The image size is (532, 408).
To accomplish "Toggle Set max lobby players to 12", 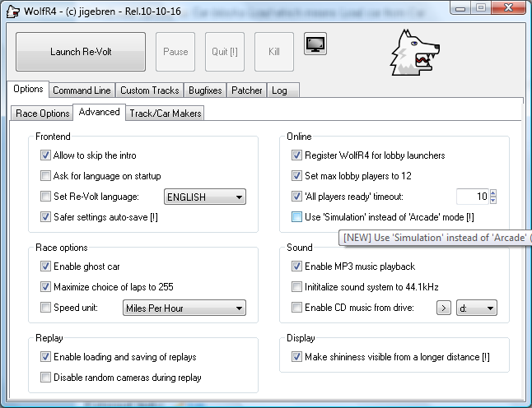I will (296, 176).
